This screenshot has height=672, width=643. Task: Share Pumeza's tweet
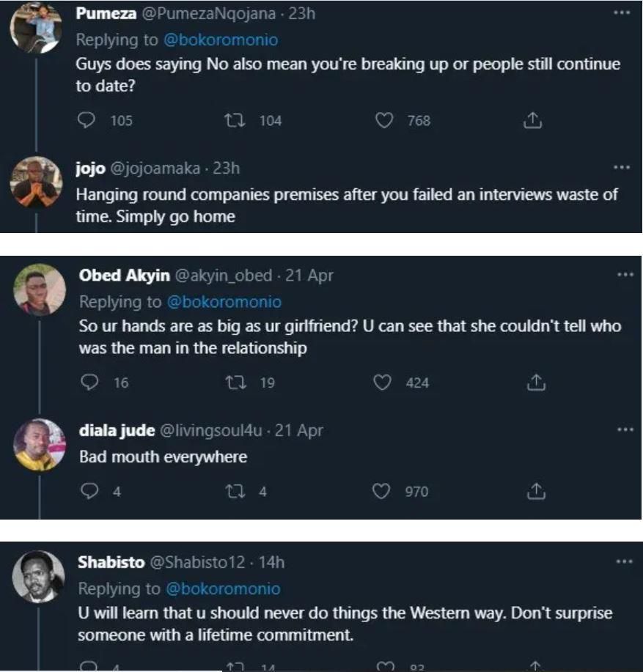point(532,120)
